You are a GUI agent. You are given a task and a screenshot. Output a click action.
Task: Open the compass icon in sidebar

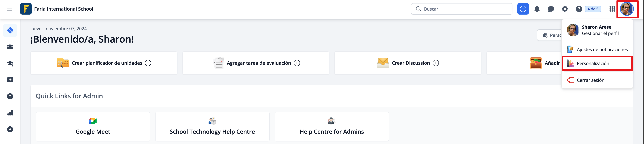(10, 129)
